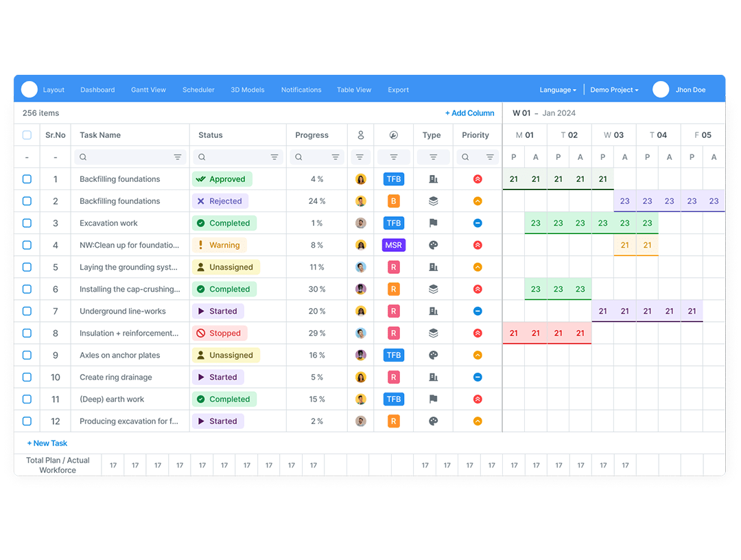This screenshot has width=741, height=560.
Task: Open the Language dropdown
Action: tap(557, 90)
